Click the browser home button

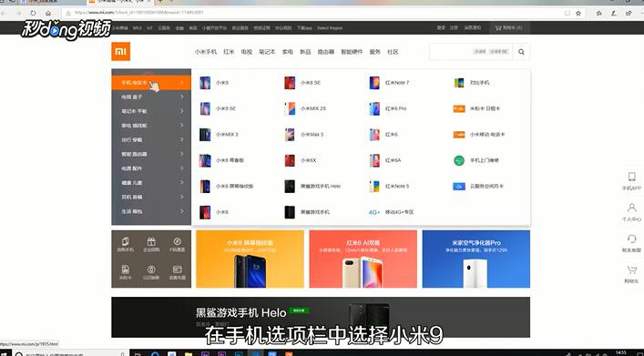(48, 13)
